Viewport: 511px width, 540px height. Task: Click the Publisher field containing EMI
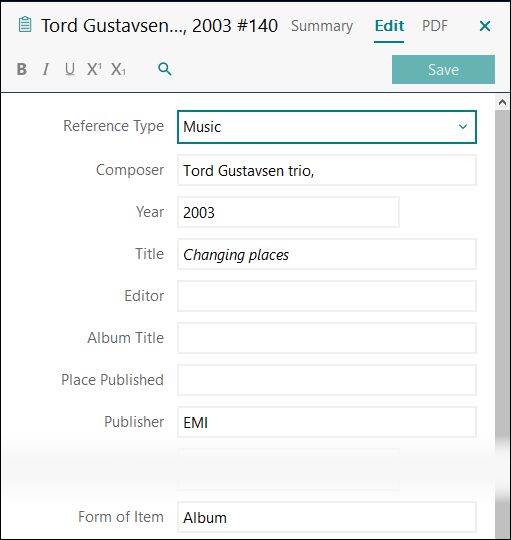327,422
